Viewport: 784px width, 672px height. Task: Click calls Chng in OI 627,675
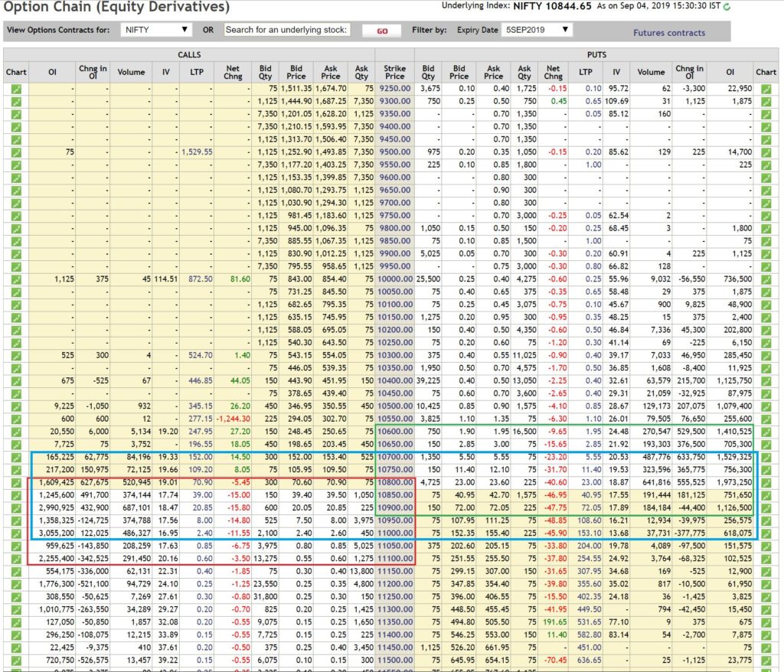point(94,482)
